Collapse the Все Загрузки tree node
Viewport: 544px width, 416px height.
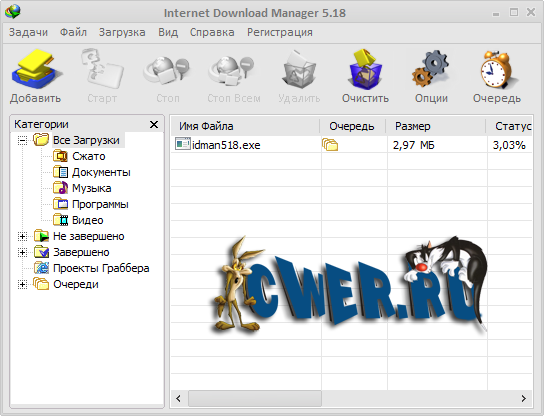click(x=22, y=140)
